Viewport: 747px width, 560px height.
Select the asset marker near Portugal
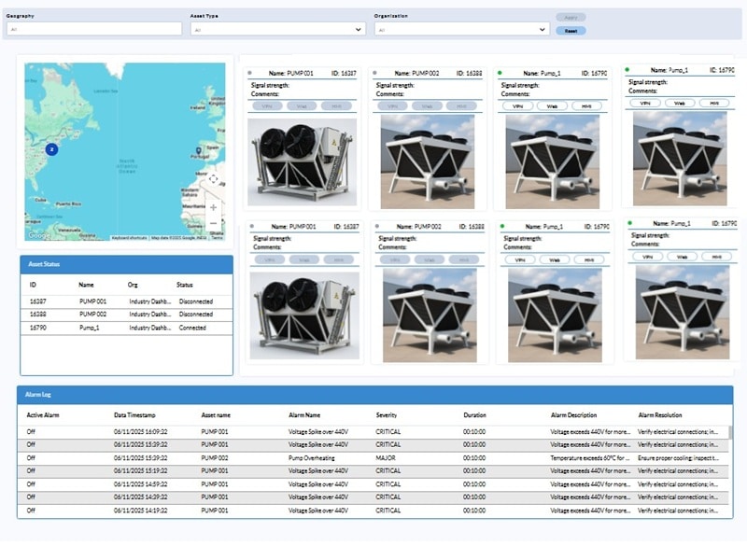coord(198,150)
